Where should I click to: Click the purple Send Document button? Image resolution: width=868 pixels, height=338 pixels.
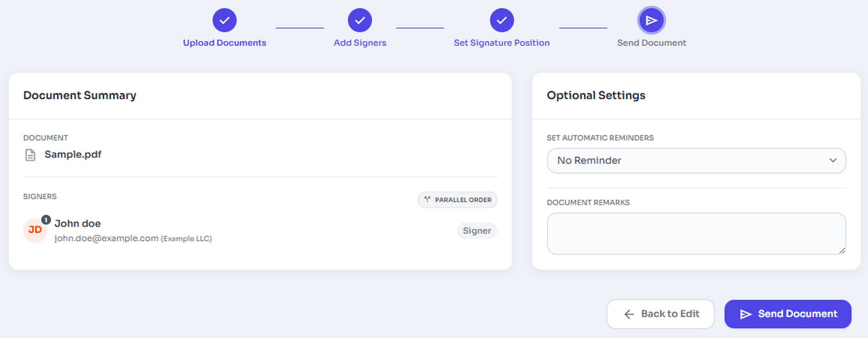pyautogui.click(x=788, y=314)
